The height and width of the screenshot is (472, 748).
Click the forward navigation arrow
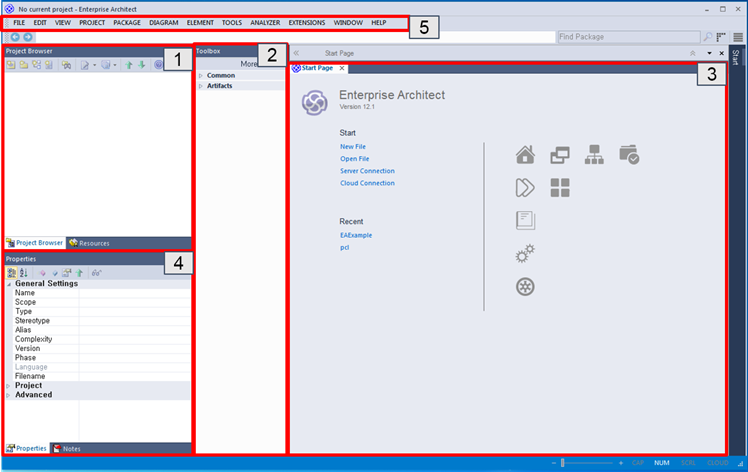tap(28, 37)
